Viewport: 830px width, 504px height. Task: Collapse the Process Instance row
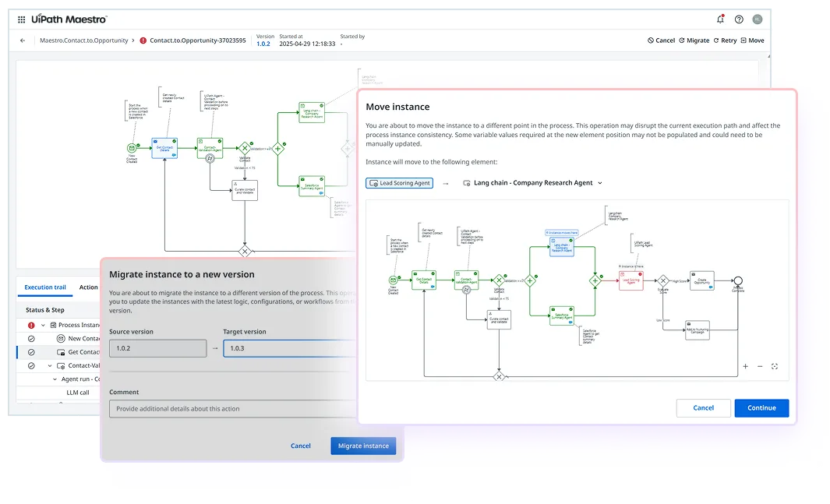pyautogui.click(x=43, y=326)
